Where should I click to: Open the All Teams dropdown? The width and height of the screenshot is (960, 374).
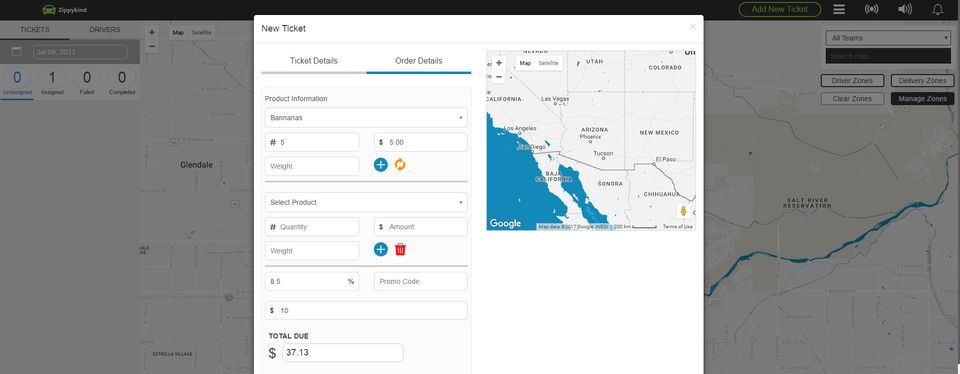pos(888,38)
